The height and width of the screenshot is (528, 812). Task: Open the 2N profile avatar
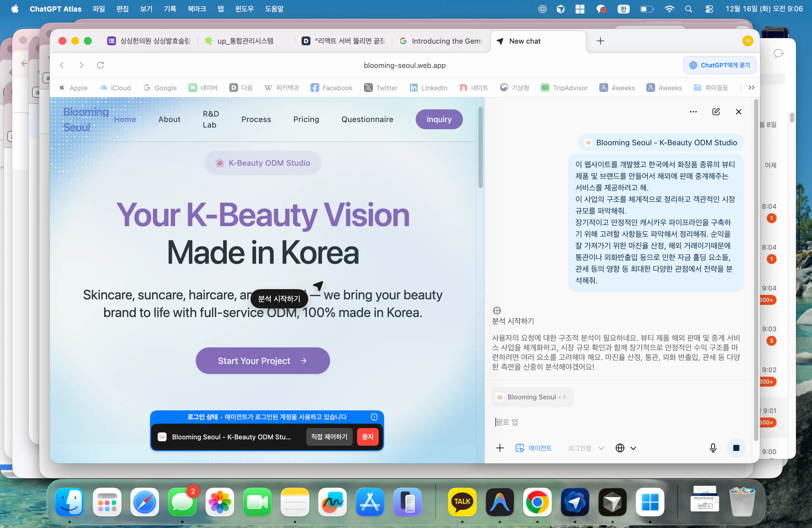click(748, 41)
